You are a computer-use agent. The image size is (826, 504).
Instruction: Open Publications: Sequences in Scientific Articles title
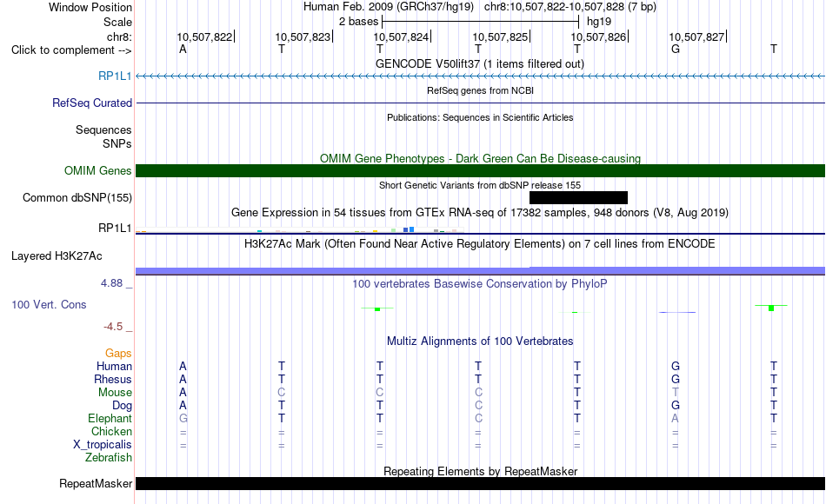click(x=480, y=117)
